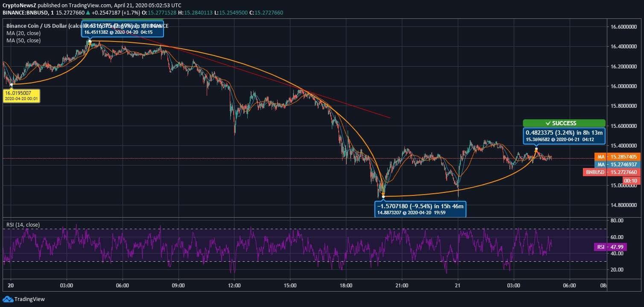The image size is (644, 307).
Task: Click the 15.6000000 price axis label
Action: pyautogui.click(x=624, y=126)
